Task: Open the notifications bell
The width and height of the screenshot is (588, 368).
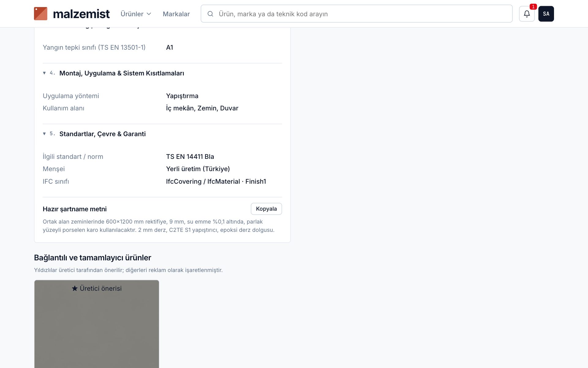Action: coord(527,14)
